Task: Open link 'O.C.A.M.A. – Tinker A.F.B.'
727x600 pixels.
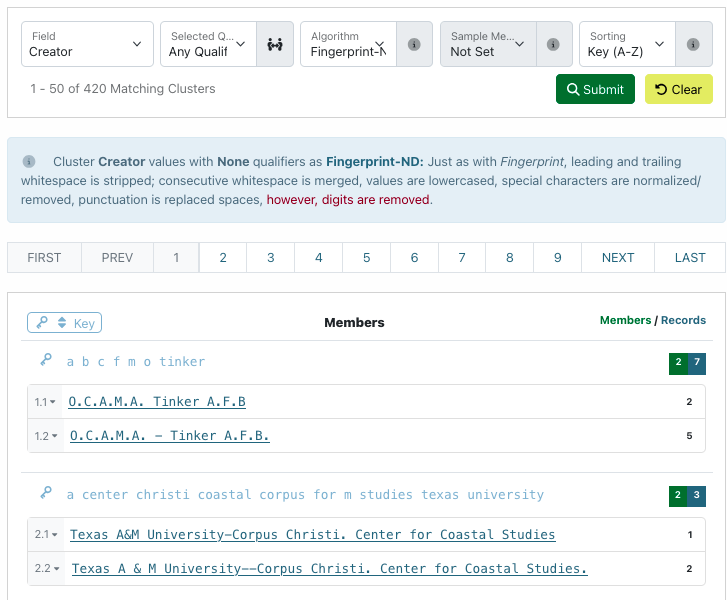Action: [x=170, y=436]
